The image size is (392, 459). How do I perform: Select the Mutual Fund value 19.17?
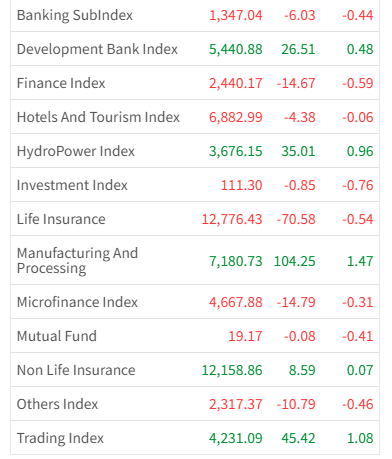pyautogui.click(x=245, y=336)
